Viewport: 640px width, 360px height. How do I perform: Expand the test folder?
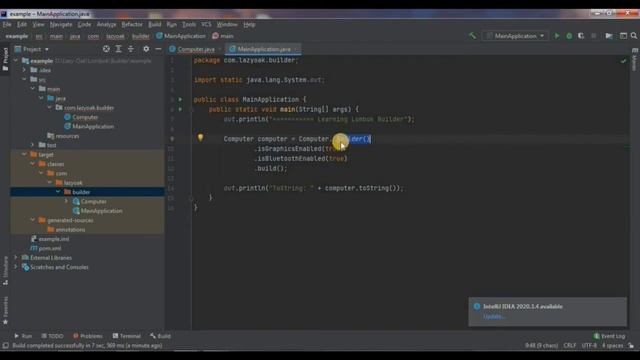point(33,145)
